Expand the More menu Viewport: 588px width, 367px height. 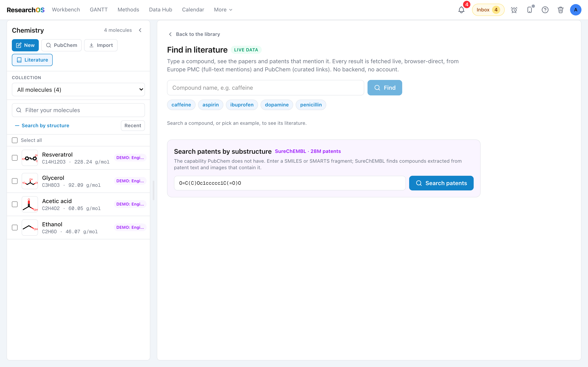click(223, 10)
